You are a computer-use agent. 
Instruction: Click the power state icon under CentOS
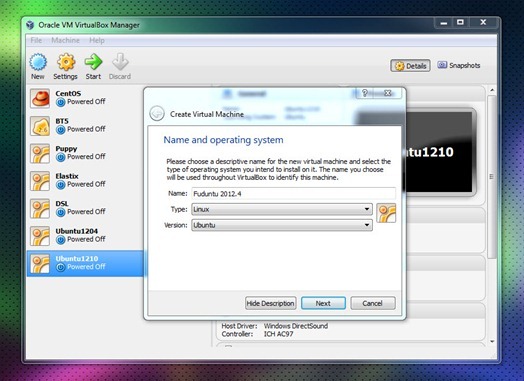pyautogui.click(x=60, y=102)
